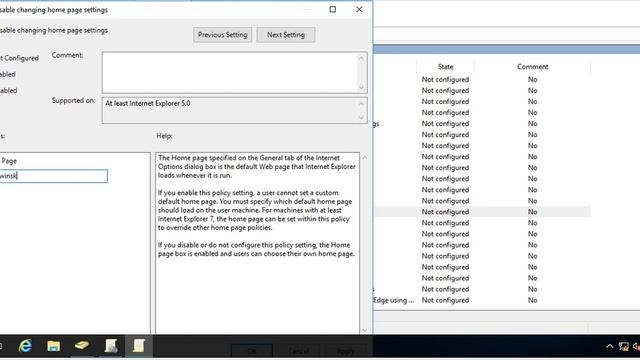Show hidden system tray icons
Image resolution: width=640 pixels, height=360 pixels.
pos(609,347)
